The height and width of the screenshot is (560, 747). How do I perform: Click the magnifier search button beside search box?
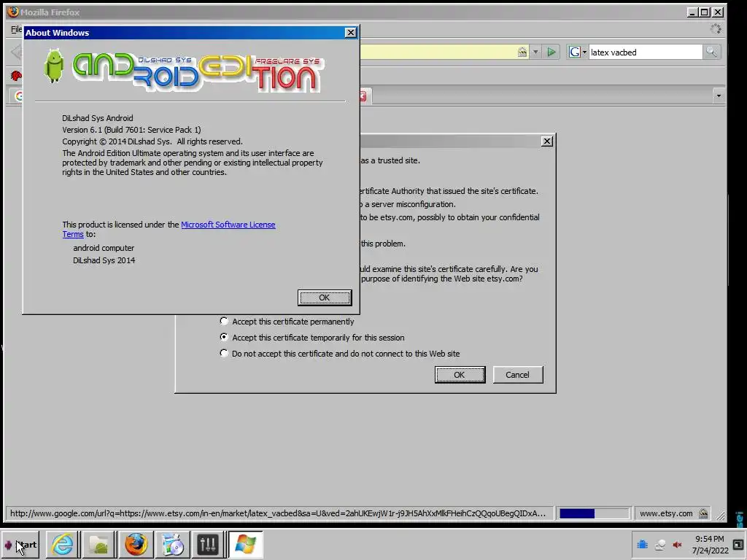click(x=711, y=52)
